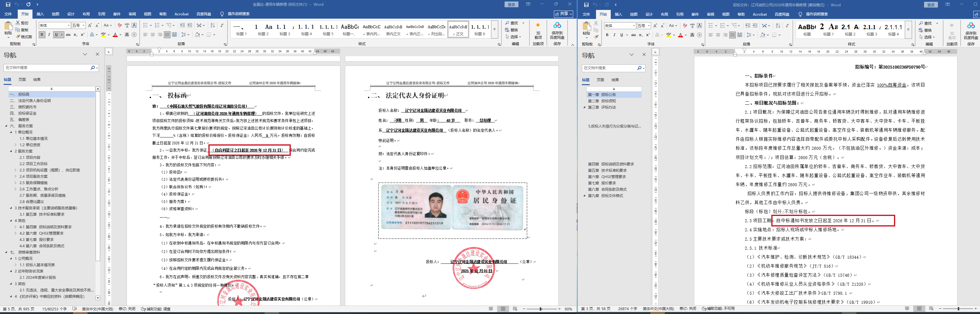Click Cut (剪切) in left Word window

pyautogui.click(x=23, y=23)
